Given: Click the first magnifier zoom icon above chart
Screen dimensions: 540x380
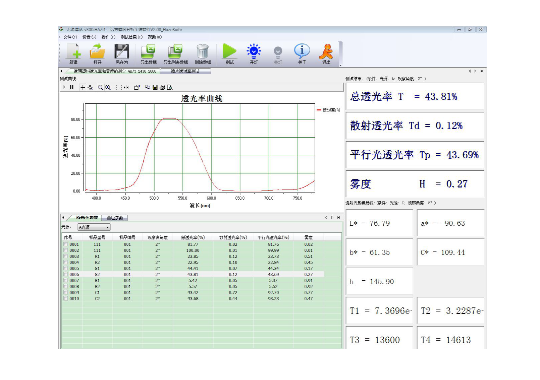Looking at the screenshot, I should click(x=100, y=88).
